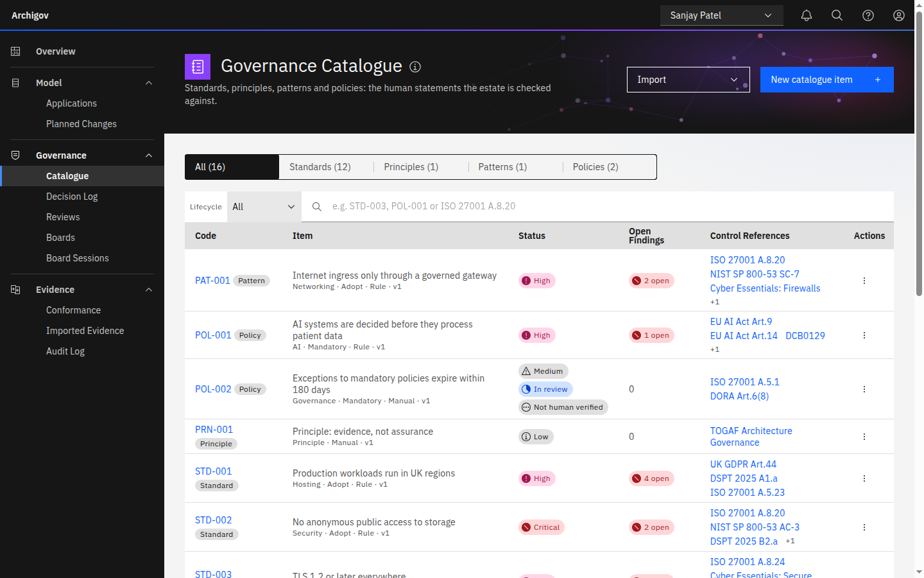Open the user profile avatar icon

coord(899,15)
